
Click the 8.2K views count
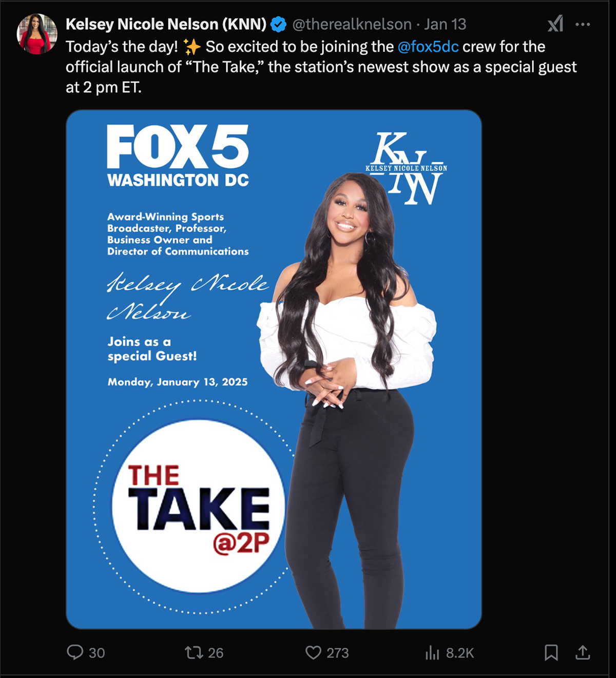[460, 653]
